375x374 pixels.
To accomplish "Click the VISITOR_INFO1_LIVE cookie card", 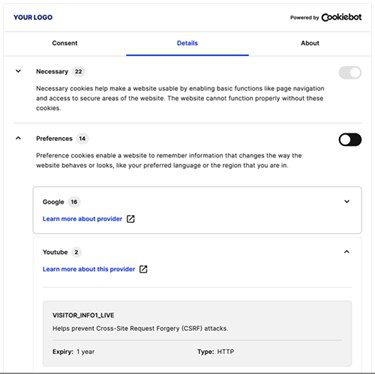I will [197, 333].
